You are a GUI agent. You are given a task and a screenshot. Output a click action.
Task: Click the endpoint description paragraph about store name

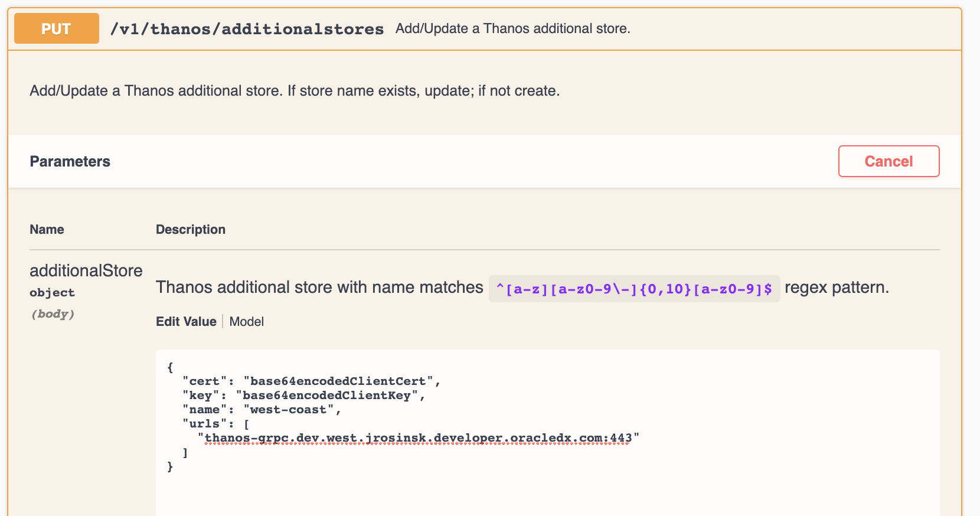click(295, 91)
